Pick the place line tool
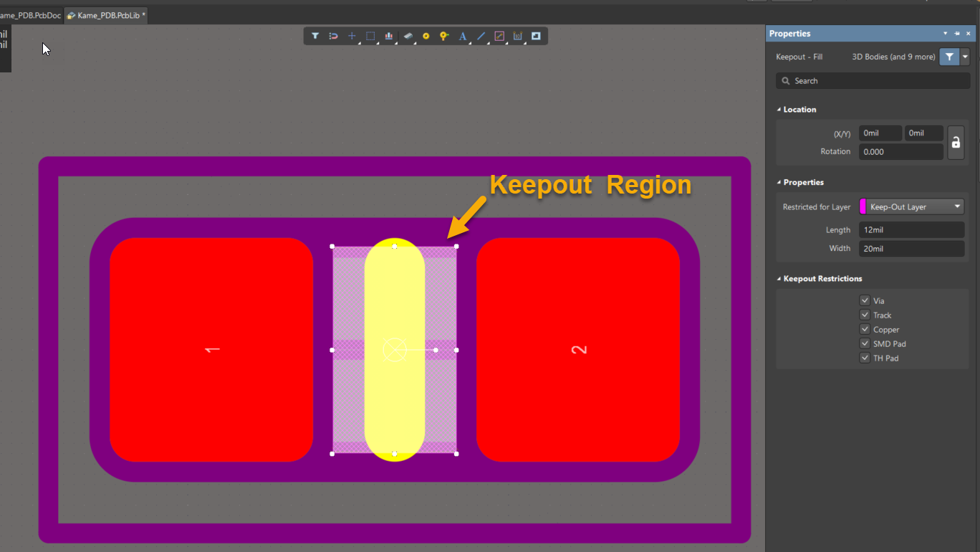The width and height of the screenshot is (980, 552). click(x=481, y=36)
